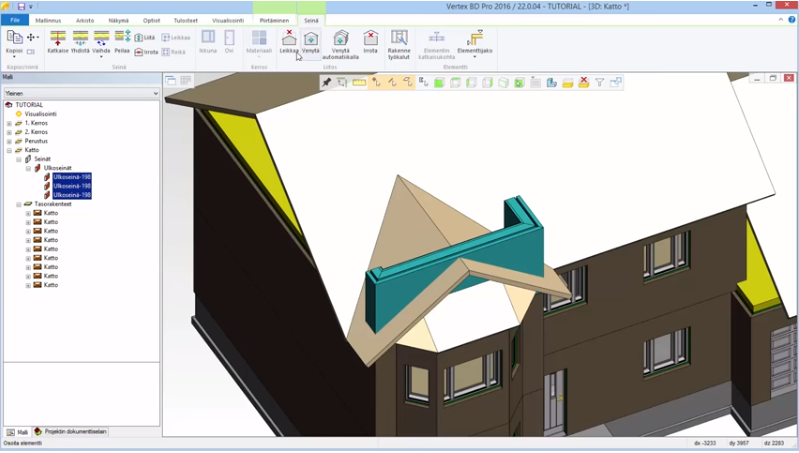Click Venytä automatiikalla tool
The image size is (799, 453).
click(340, 43)
